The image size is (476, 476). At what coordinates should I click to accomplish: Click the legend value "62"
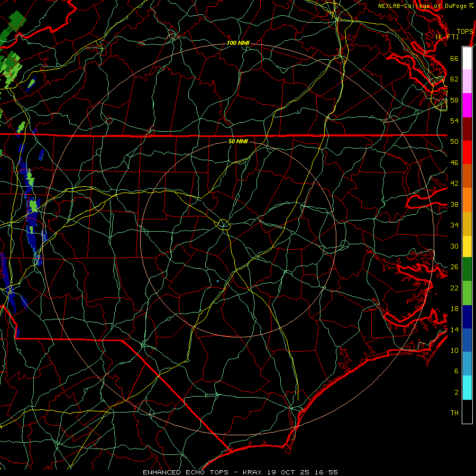pos(454,79)
